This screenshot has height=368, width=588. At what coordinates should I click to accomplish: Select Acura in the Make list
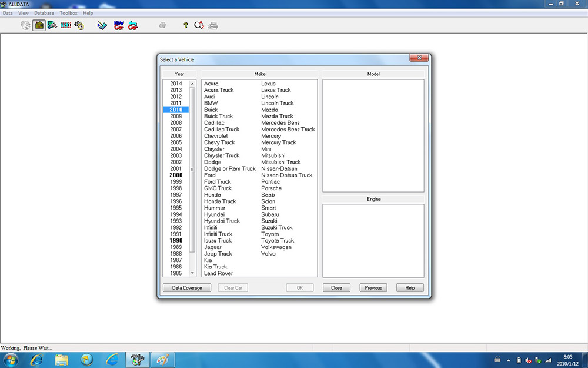[211, 84]
